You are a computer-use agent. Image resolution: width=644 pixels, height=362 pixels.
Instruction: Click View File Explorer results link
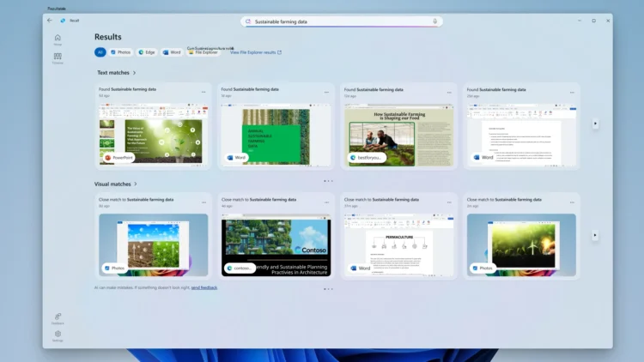coord(255,52)
